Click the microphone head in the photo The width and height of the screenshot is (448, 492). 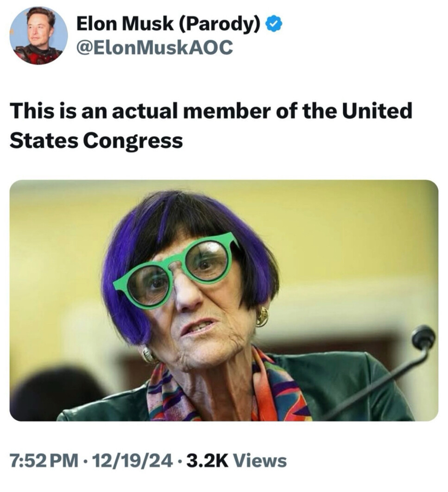424,337
